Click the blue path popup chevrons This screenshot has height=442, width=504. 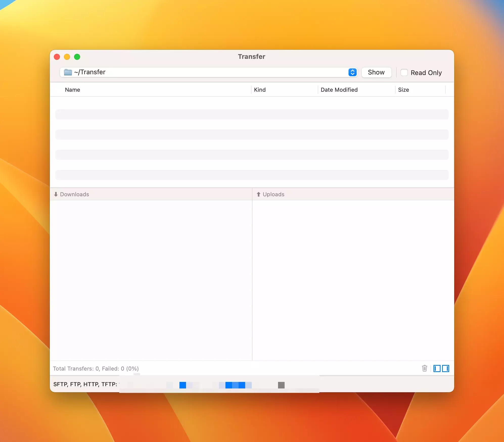pyautogui.click(x=352, y=72)
